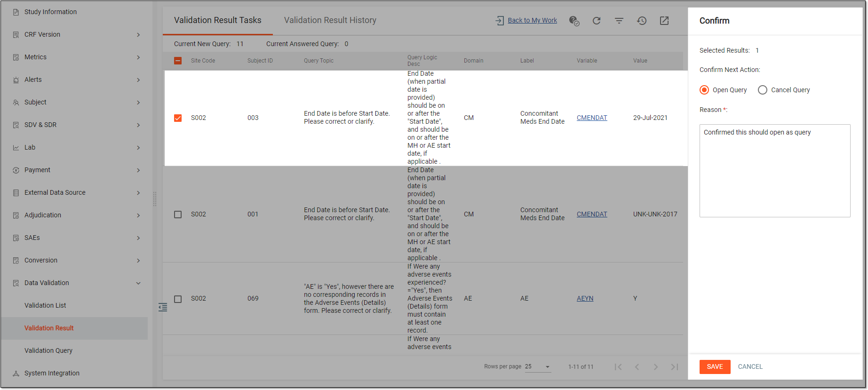Go to first page of results
This screenshot has width=868, height=390.
618,367
